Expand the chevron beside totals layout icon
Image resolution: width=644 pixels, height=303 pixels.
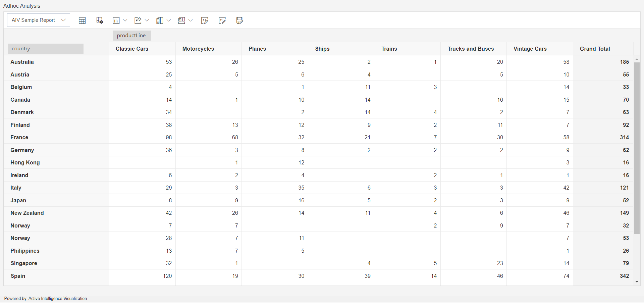[191, 20]
